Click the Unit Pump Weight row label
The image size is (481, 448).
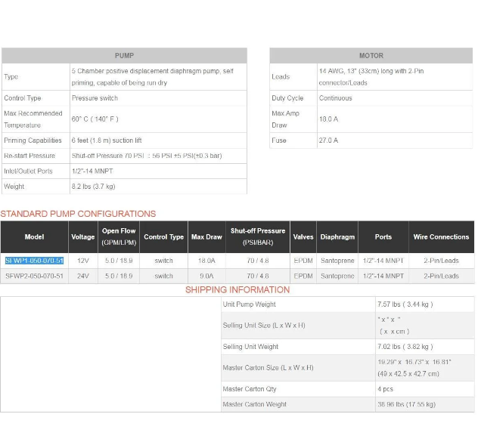tap(249, 304)
